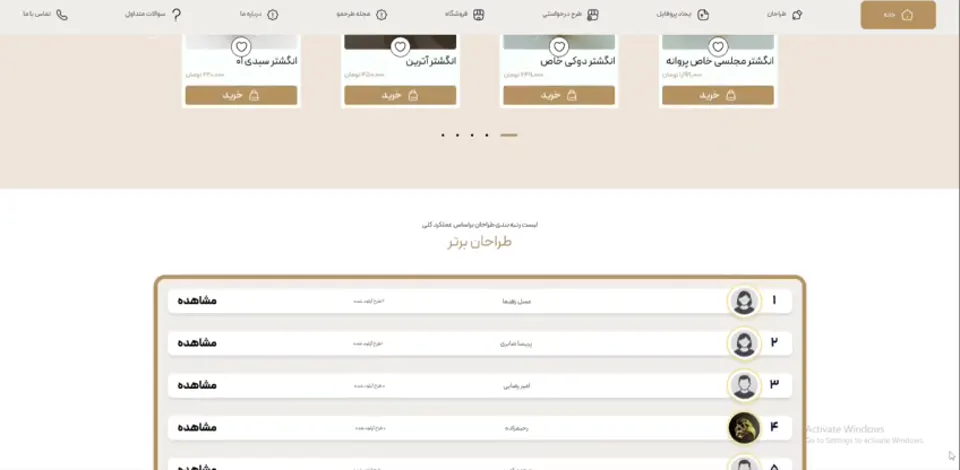Click the تماس با ما phone icon
This screenshot has width=960, height=470.
(x=62, y=15)
